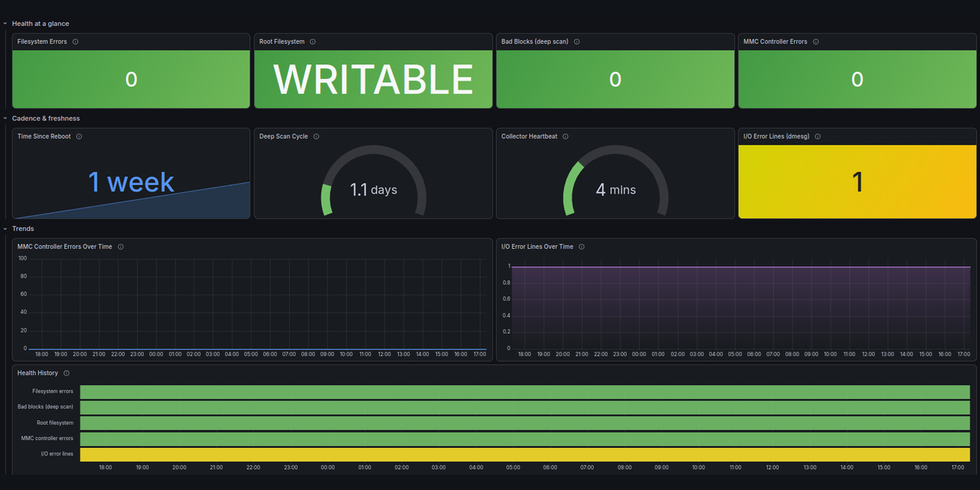Image resolution: width=980 pixels, height=490 pixels.
Task: Show info for Bad Blocks (deep scan)
Action: 577,41
